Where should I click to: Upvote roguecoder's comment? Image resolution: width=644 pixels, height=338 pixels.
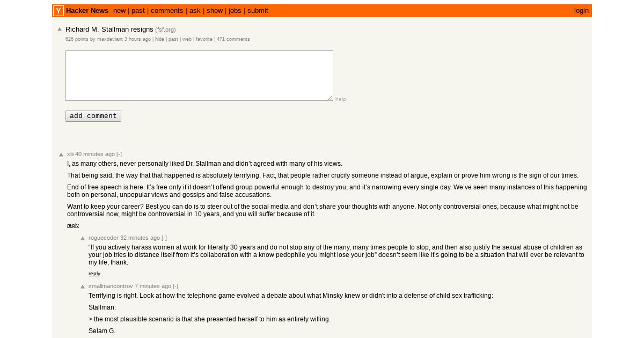[x=83, y=238]
